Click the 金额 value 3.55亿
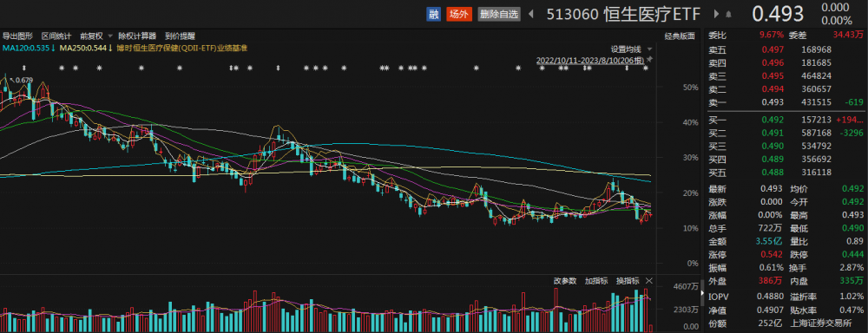Viewport: 868px width, 333px height. (x=769, y=242)
